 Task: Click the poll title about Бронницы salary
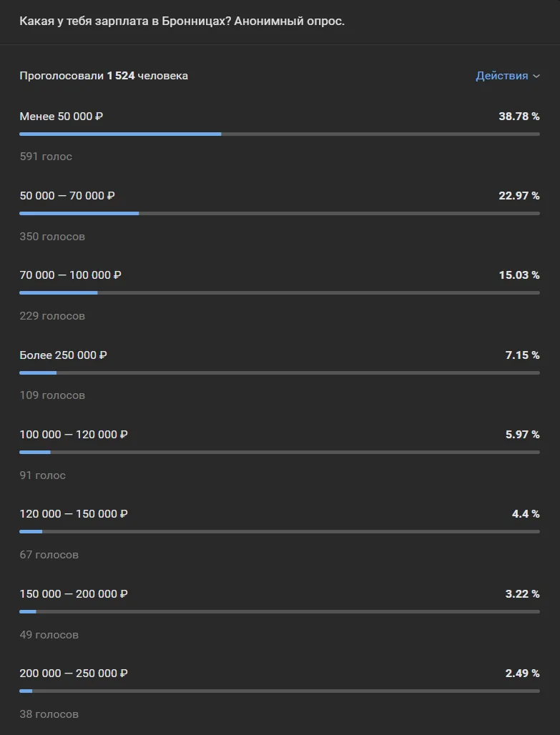182,21
